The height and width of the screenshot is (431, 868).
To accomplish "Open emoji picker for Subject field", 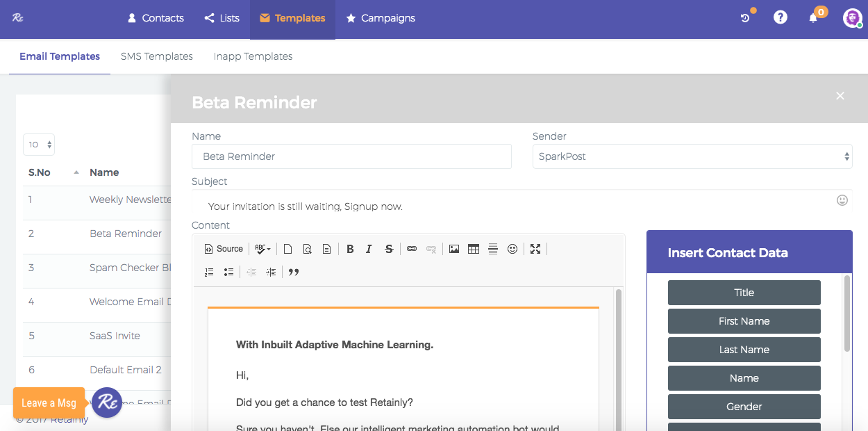I will (842, 200).
